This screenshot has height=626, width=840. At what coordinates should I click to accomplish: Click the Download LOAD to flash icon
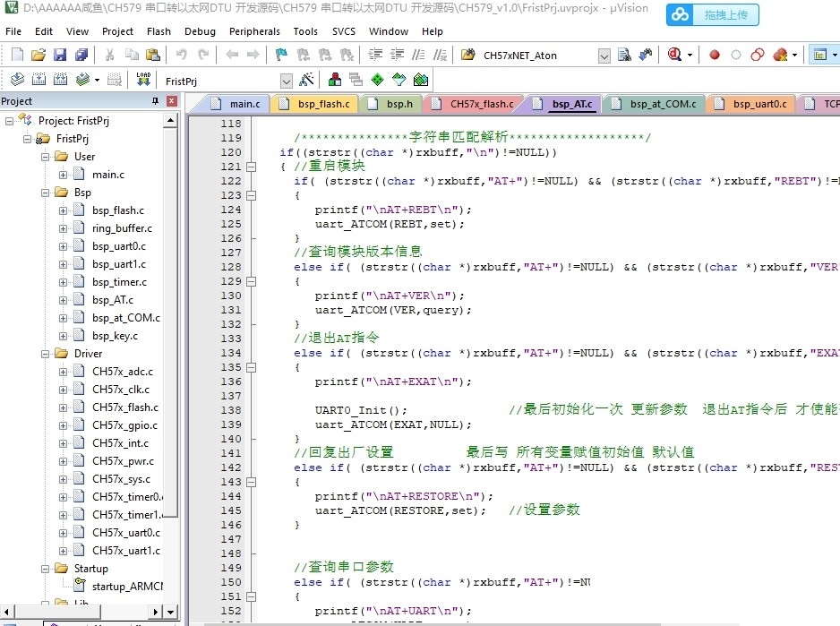[143, 80]
